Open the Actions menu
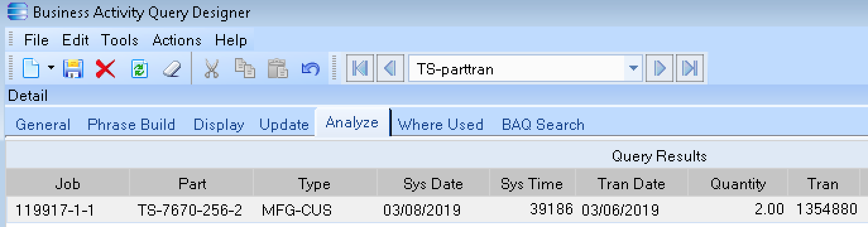This screenshot has width=868, height=227. click(177, 40)
